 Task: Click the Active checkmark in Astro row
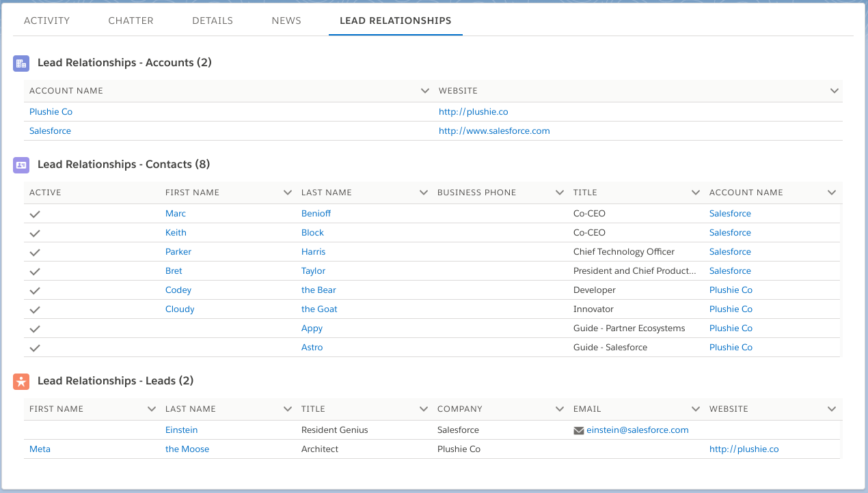[36, 348]
